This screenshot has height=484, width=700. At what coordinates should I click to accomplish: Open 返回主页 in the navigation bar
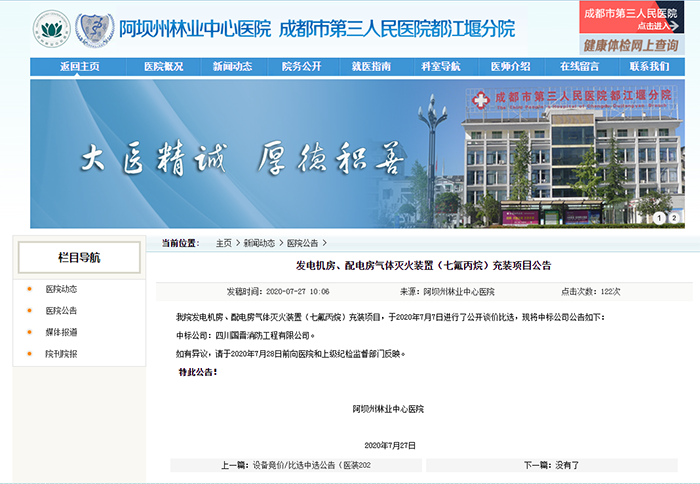79,67
